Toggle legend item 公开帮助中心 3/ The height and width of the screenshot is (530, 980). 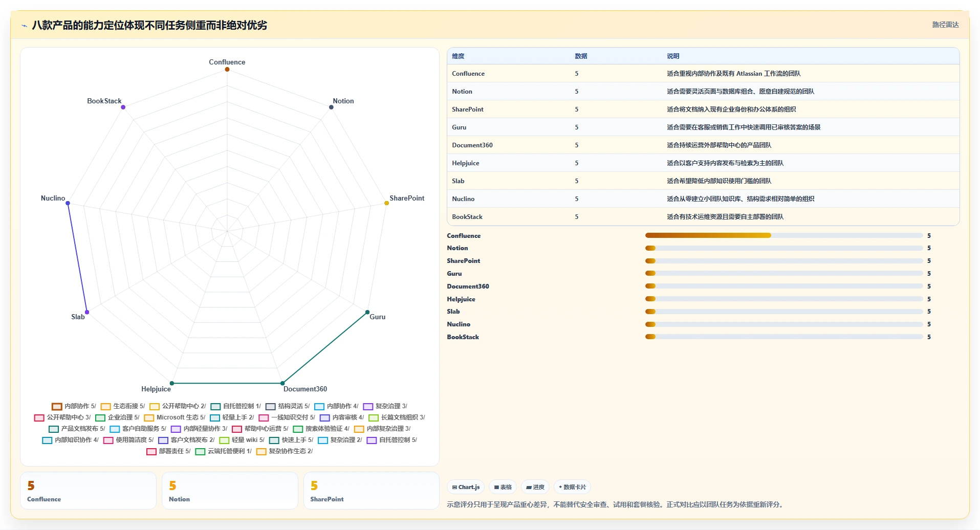[x=62, y=417]
